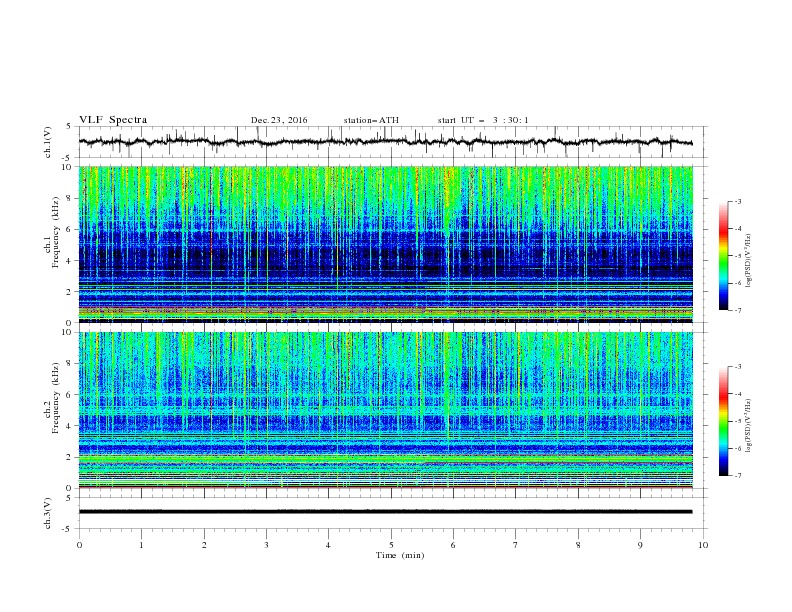This screenshot has width=792, height=612.
Task: Click time axis tick label '5'
Action: [x=391, y=545]
